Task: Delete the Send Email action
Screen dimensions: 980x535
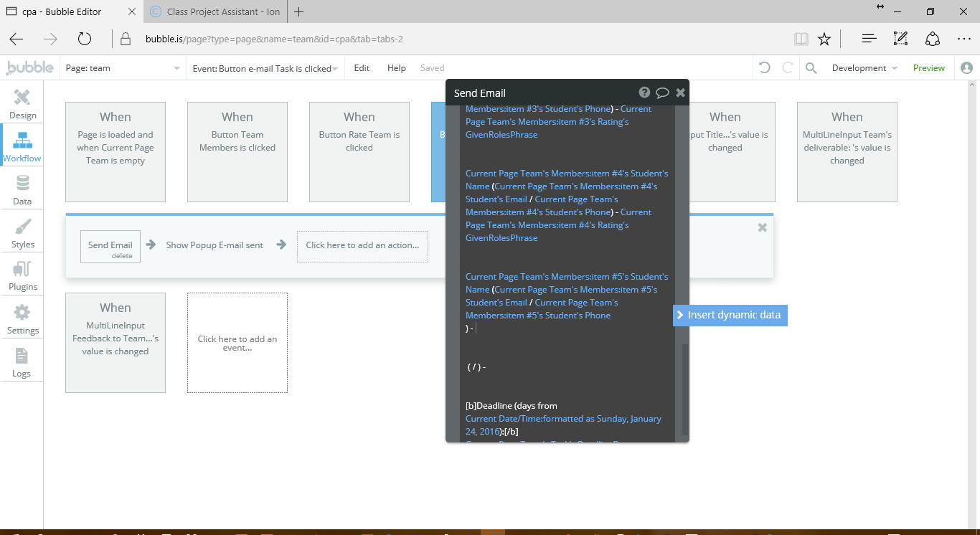Action: click(x=122, y=256)
